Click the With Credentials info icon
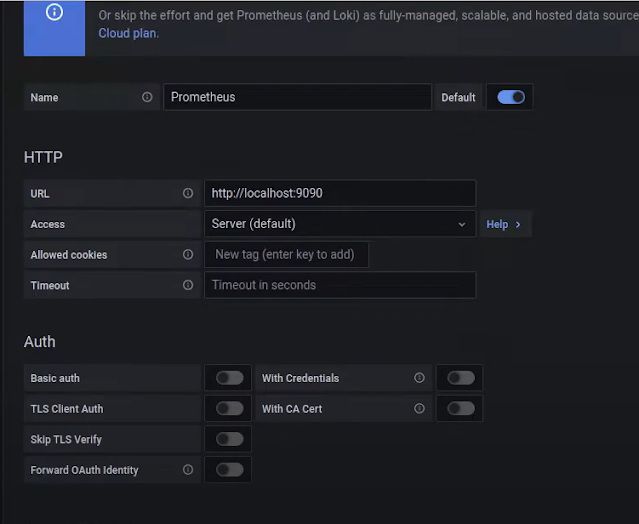Screen dimensions: 639x524 (x=419, y=378)
